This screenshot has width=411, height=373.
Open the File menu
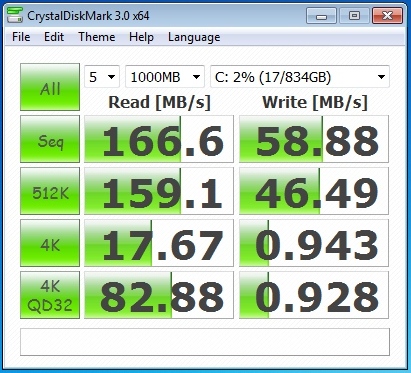pos(21,37)
